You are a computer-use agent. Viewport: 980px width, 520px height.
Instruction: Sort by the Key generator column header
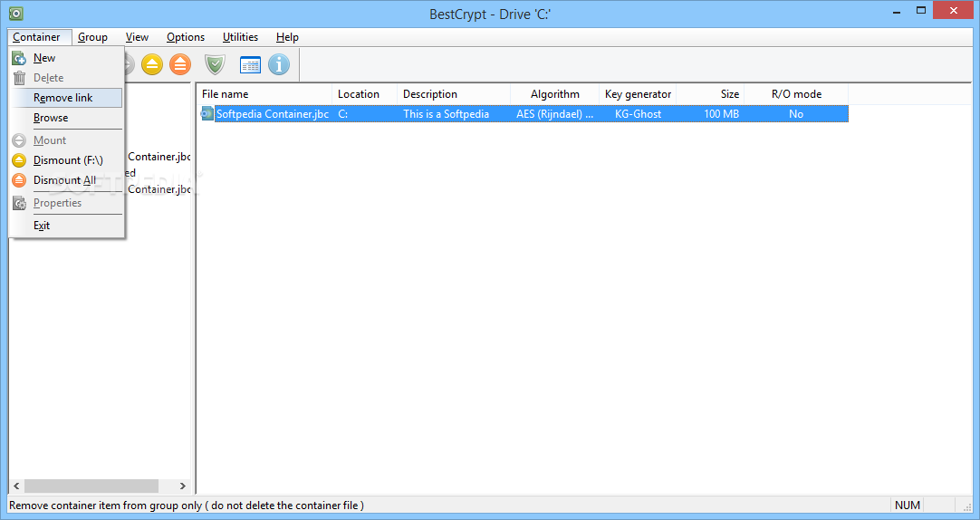click(x=638, y=94)
